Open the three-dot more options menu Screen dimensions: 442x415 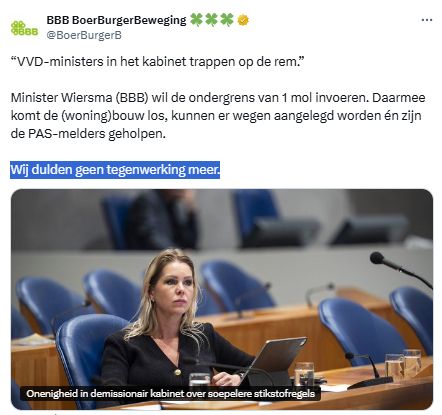(x=426, y=20)
